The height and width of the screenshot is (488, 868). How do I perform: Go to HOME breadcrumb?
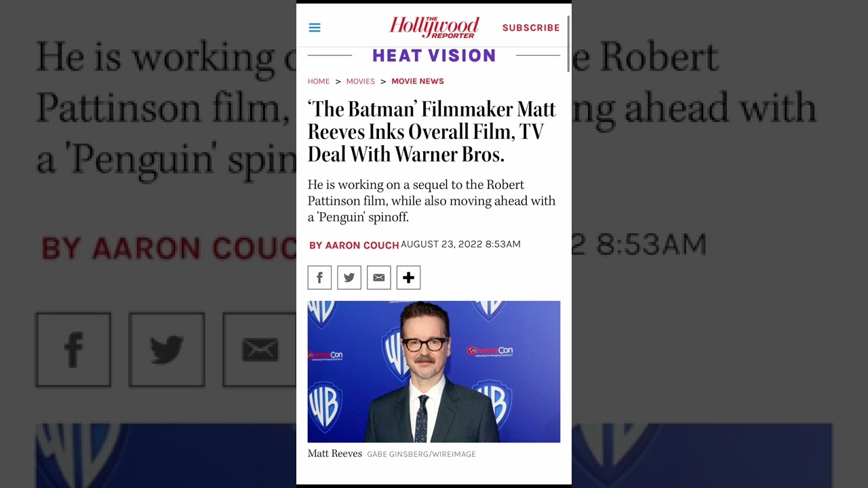319,81
